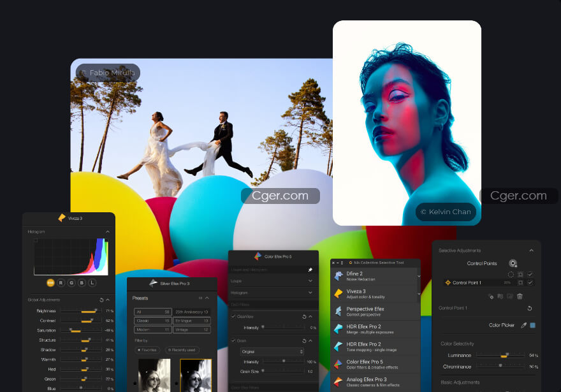
Task: Click Analog Efex Pro 3 entry text
Action: (373, 382)
